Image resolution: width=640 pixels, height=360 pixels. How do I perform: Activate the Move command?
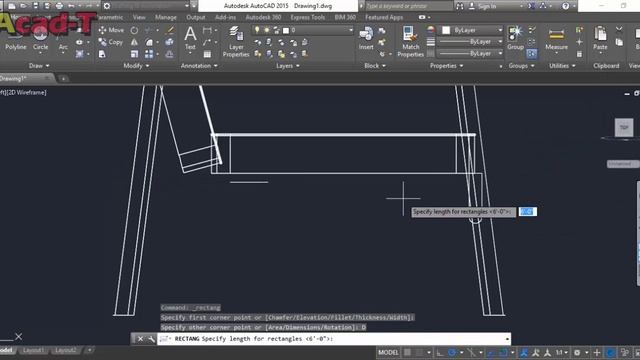click(x=111, y=30)
